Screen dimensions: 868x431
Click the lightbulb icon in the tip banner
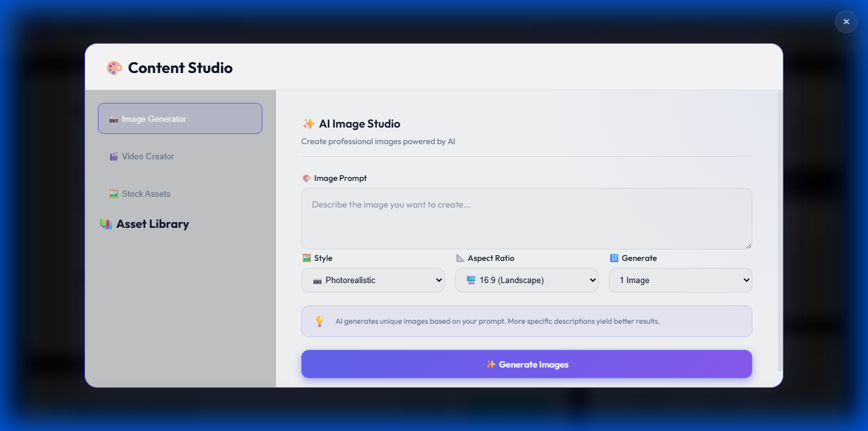point(319,321)
